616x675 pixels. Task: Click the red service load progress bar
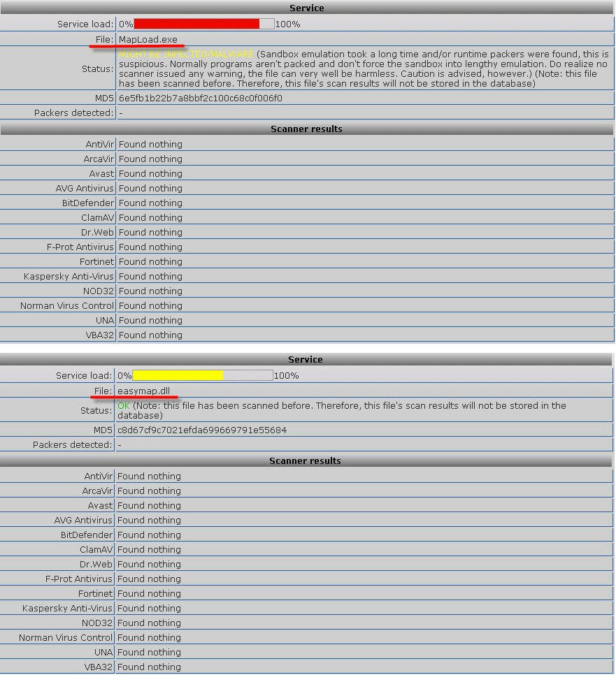click(x=203, y=24)
